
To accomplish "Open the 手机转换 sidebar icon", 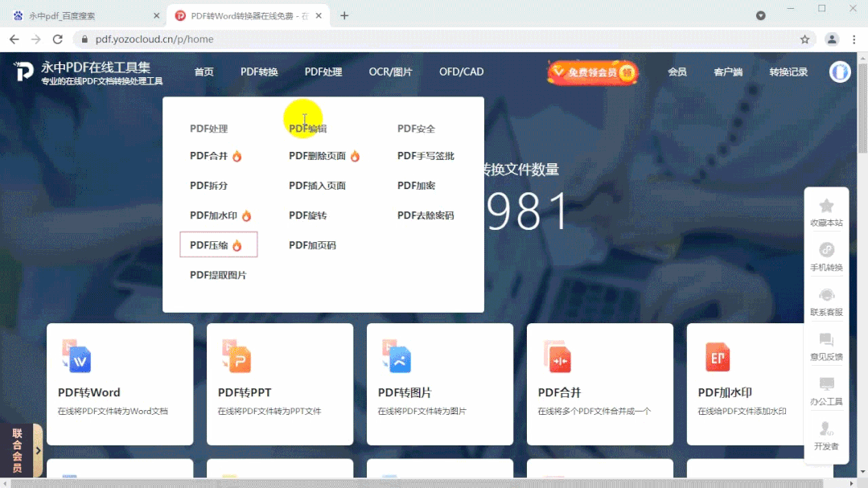I will (x=826, y=250).
